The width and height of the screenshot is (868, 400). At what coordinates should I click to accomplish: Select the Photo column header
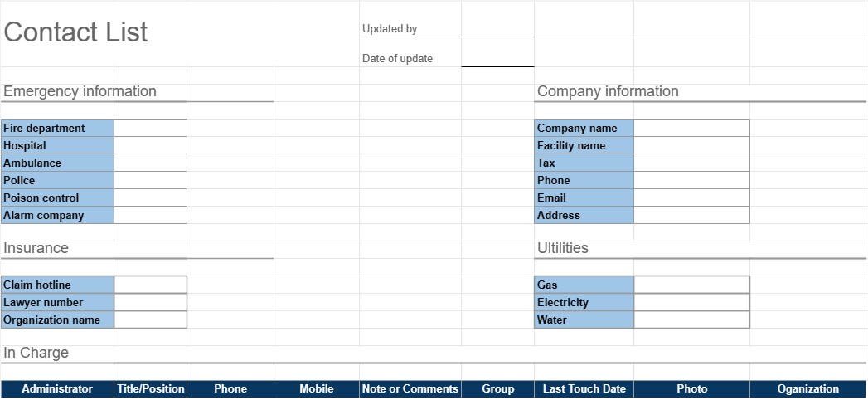tap(691, 388)
